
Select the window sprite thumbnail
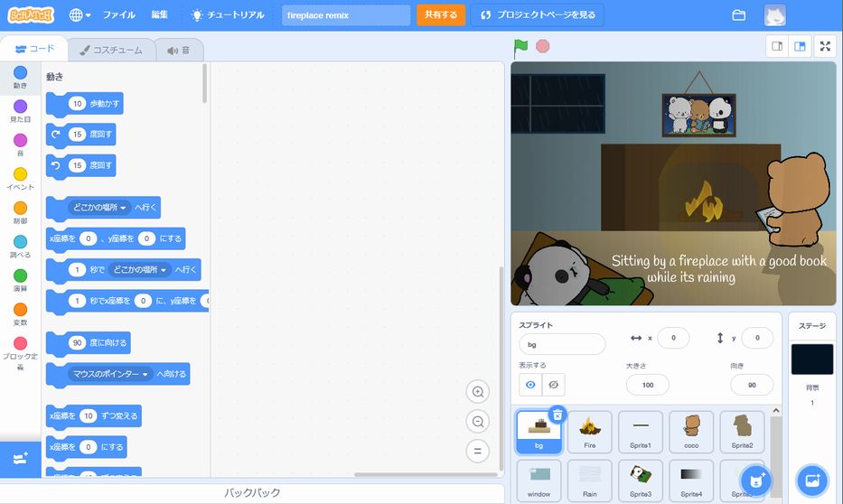pyautogui.click(x=539, y=481)
